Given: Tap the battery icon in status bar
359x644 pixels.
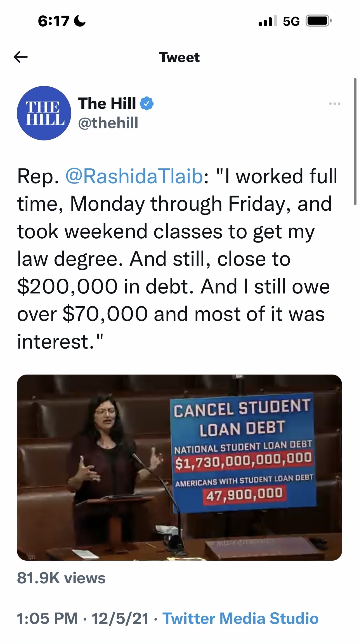Looking at the screenshot, I should coord(318,21).
